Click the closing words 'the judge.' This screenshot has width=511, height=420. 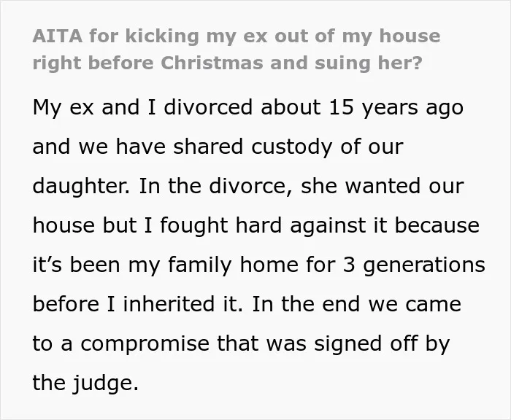(x=85, y=383)
